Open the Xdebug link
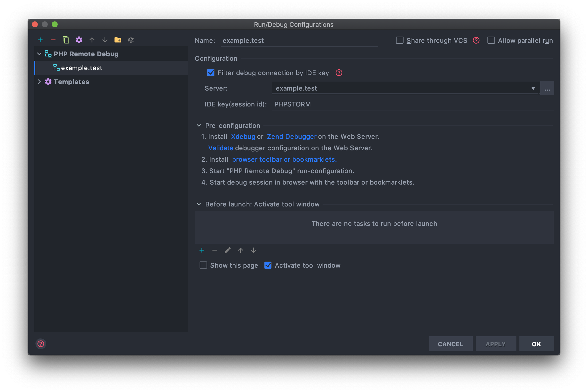Image resolution: width=588 pixels, height=392 pixels. [243, 137]
